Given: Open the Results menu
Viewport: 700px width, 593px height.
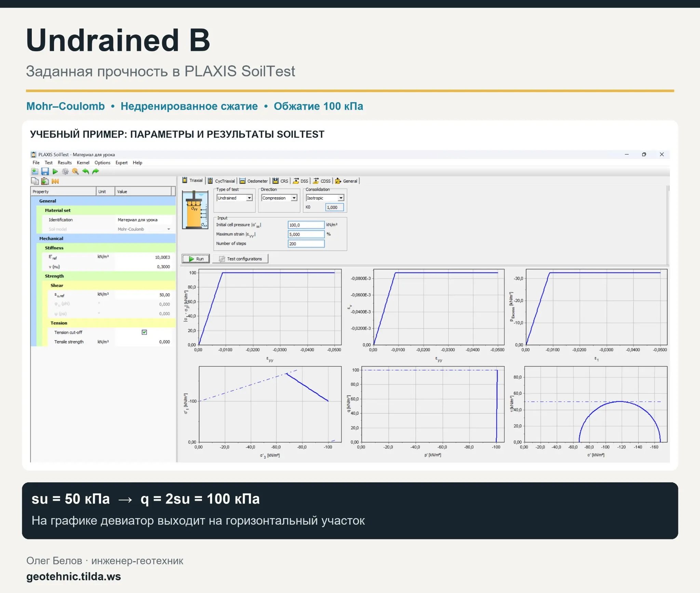Looking at the screenshot, I should point(65,163).
